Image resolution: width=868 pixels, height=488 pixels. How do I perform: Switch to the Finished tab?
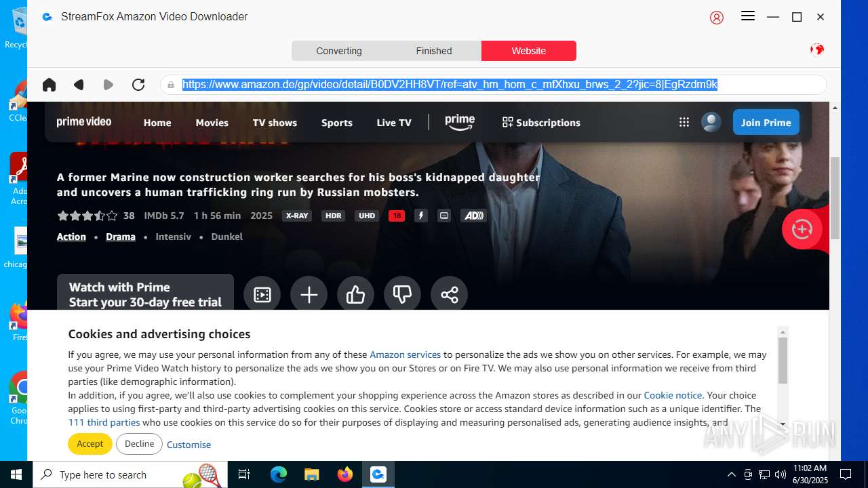coord(434,51)
